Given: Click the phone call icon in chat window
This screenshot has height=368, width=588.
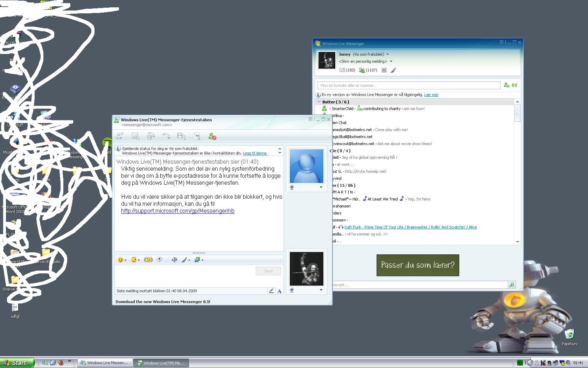Looking at the screenshot, I should click(x=166, y=136).
